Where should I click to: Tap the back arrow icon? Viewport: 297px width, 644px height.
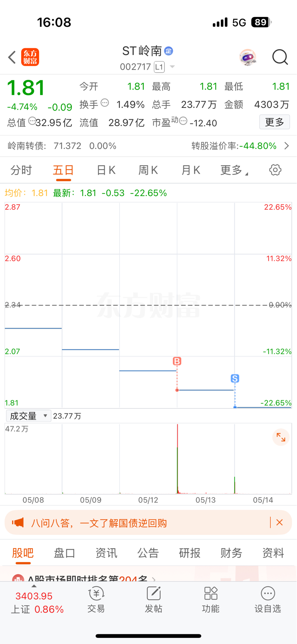(x=12, y=57)
